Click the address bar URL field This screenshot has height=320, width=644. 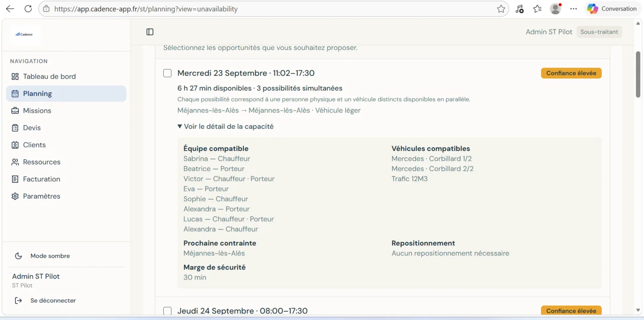click(x=274, y=9)
